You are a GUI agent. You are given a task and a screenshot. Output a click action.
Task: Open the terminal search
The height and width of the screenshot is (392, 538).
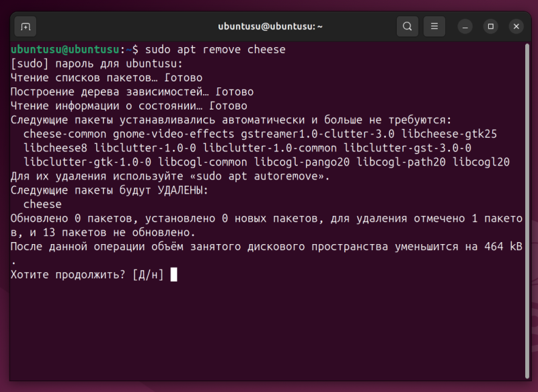click(407, 26)
